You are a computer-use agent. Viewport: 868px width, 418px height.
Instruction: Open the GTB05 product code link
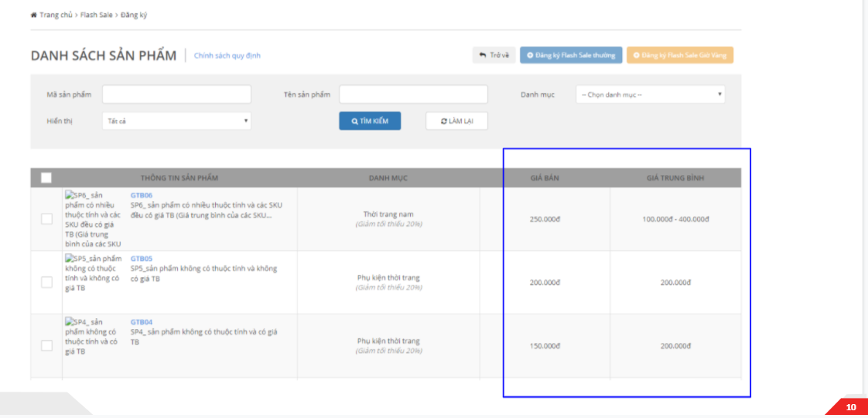coord(142,259)
